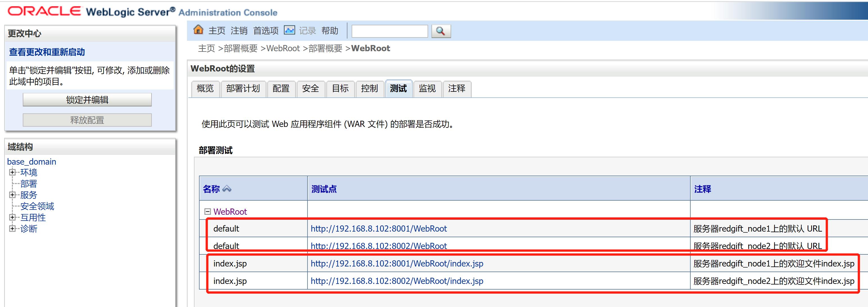
Task: Click comment for redgift_node1 默认 URL
Action: [x=758, y=229]
